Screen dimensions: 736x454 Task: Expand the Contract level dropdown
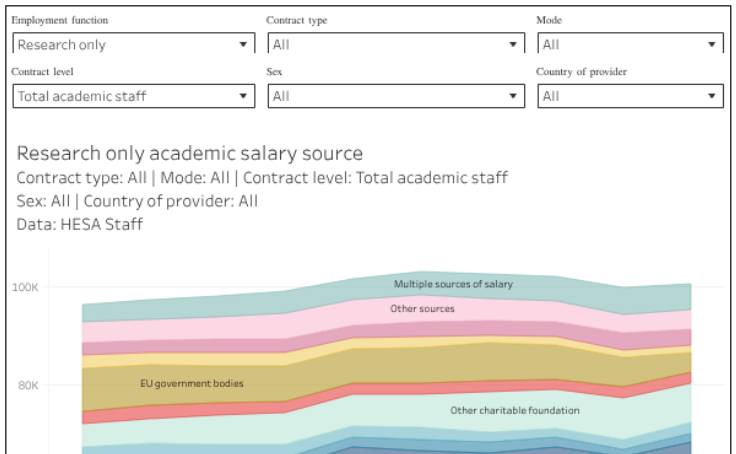tap(134, 97)
